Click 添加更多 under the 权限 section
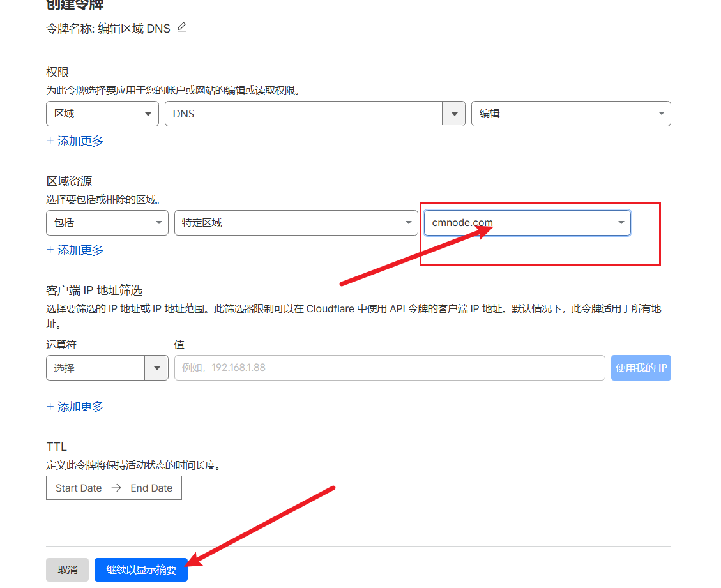 tap(75, 141)
